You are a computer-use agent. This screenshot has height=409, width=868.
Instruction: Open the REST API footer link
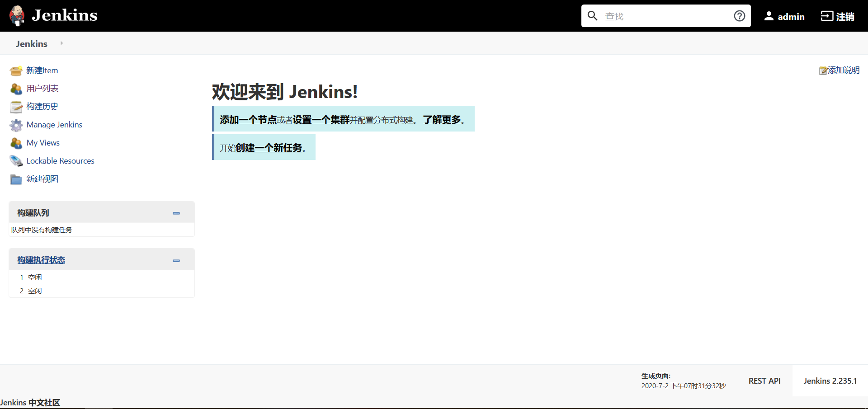[x=764, y=381]
